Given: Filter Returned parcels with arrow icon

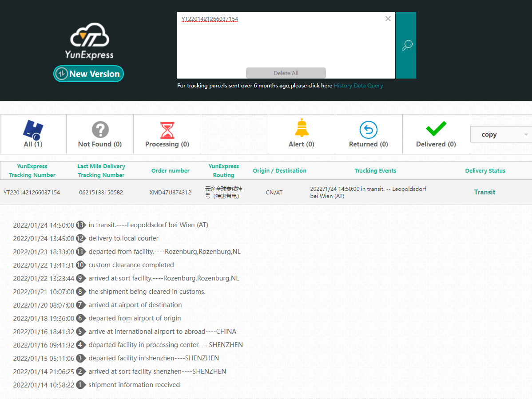Looking at the screenshot, I should (368, 134).
